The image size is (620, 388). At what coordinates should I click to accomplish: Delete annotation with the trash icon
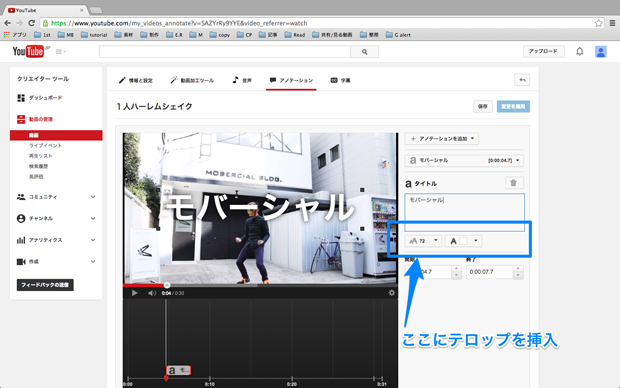coord(514,183)
